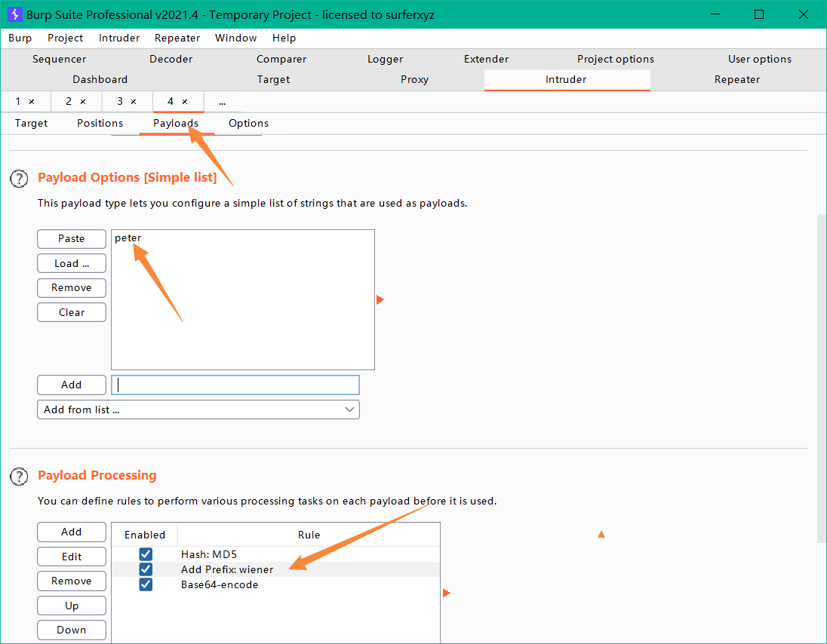Screen dimensions: 827x644
Task: Open new Intruder tab with ellipsis
Action: click(x=222, y=102)
